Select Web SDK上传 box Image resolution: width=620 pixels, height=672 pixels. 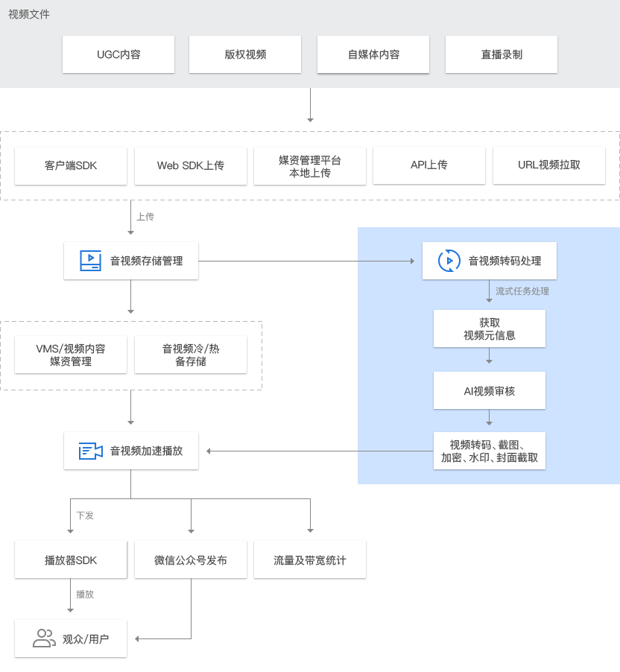click(191, 166)
